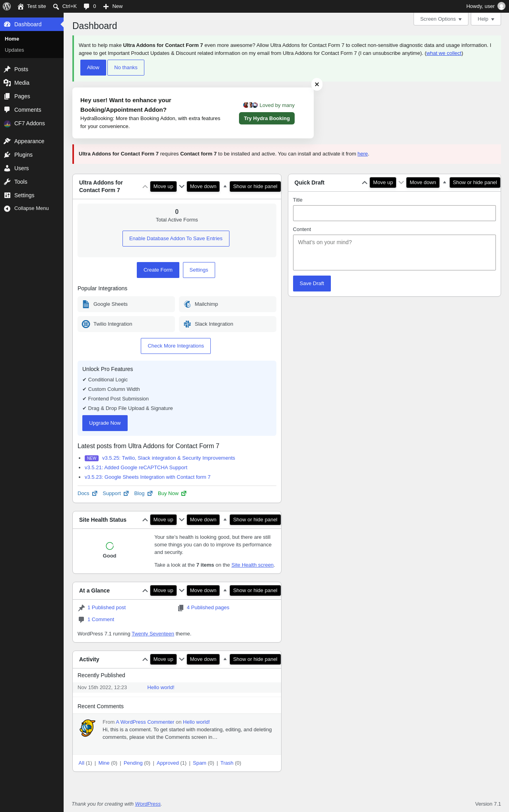509x812 pixels.
Task: Collapse the Quick Draft panel toggle
Action: 445,183
